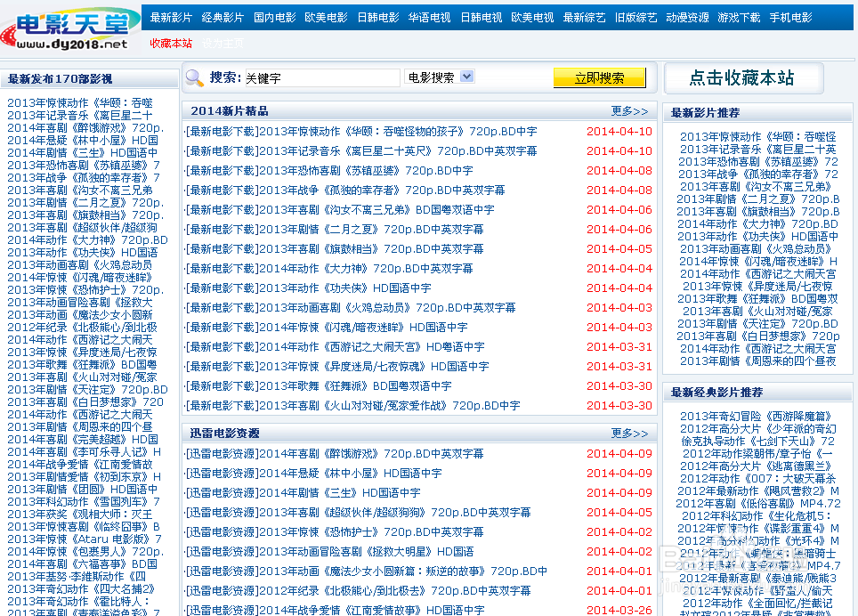Click the magnifier search icon
Image resolution: width=858 pixels, height=616 pixels.
pyautogui.click(x=194, y=78)
